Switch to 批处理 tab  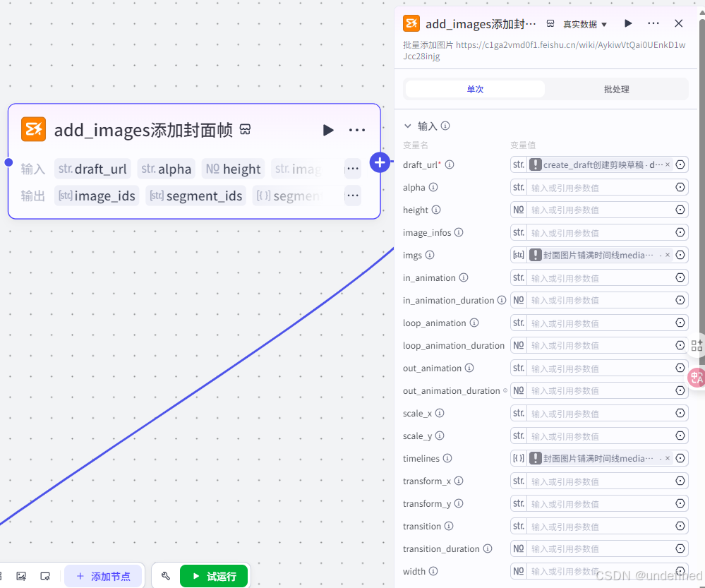[616, 89]
